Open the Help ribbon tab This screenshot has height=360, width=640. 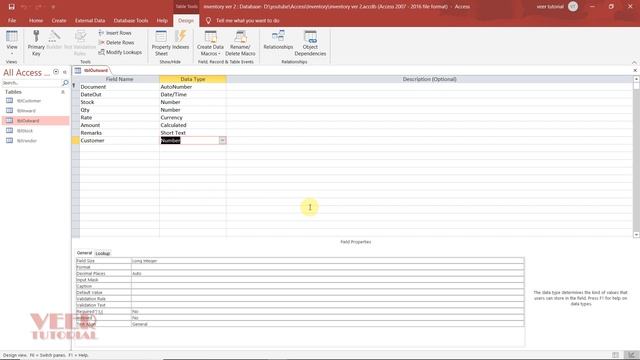pos(162,20)
